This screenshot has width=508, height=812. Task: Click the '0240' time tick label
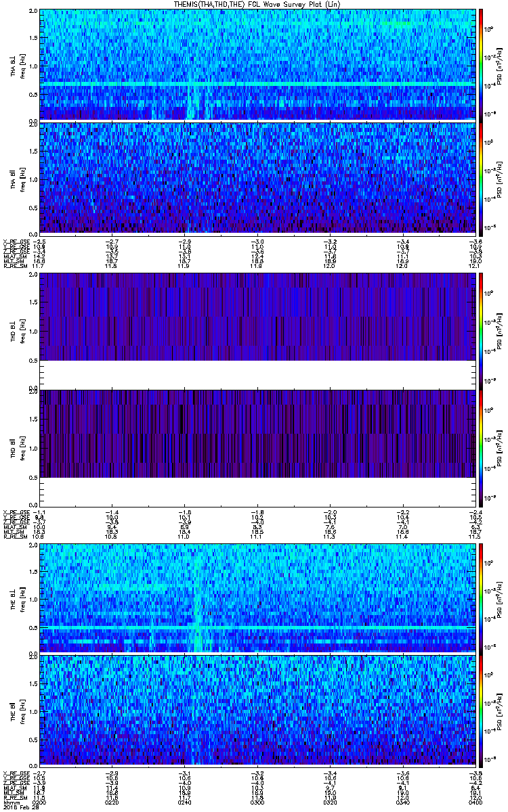pos(184,802)
